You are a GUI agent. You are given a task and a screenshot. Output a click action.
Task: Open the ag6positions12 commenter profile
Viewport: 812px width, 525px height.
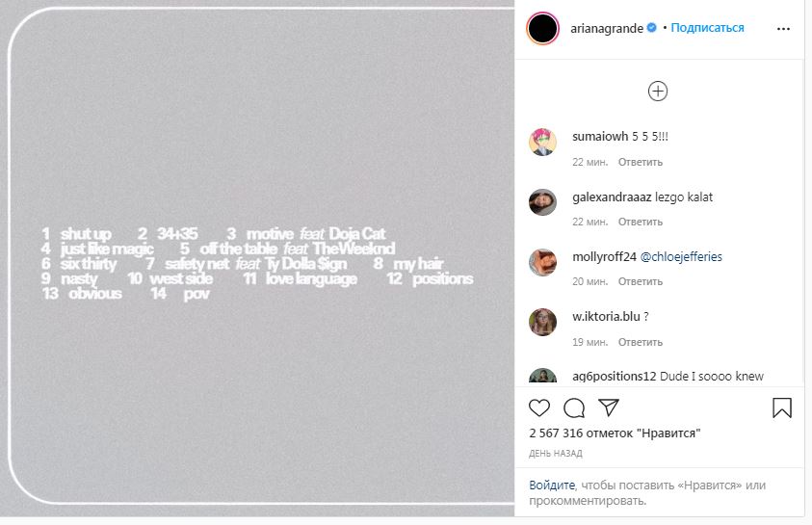click(614, 377)
